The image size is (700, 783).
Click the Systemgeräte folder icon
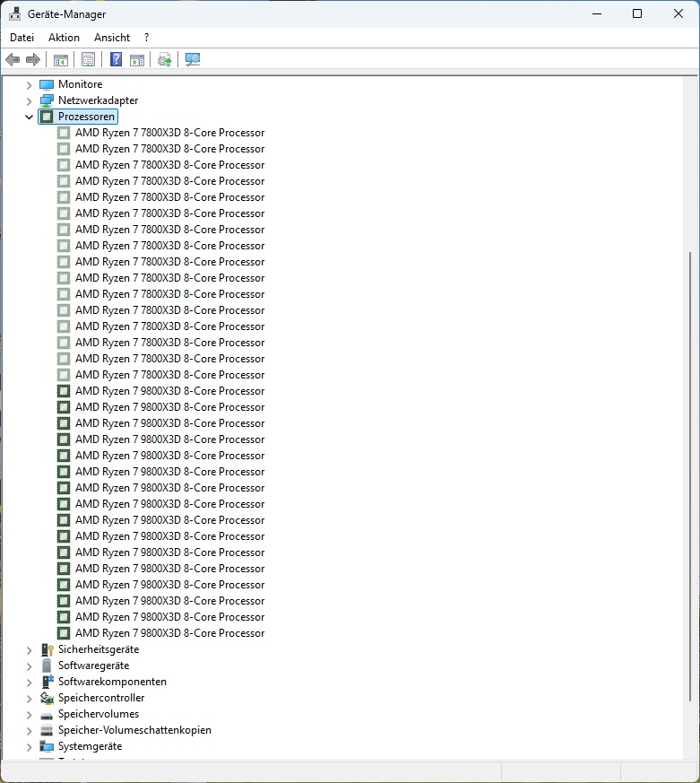point(47,746)
